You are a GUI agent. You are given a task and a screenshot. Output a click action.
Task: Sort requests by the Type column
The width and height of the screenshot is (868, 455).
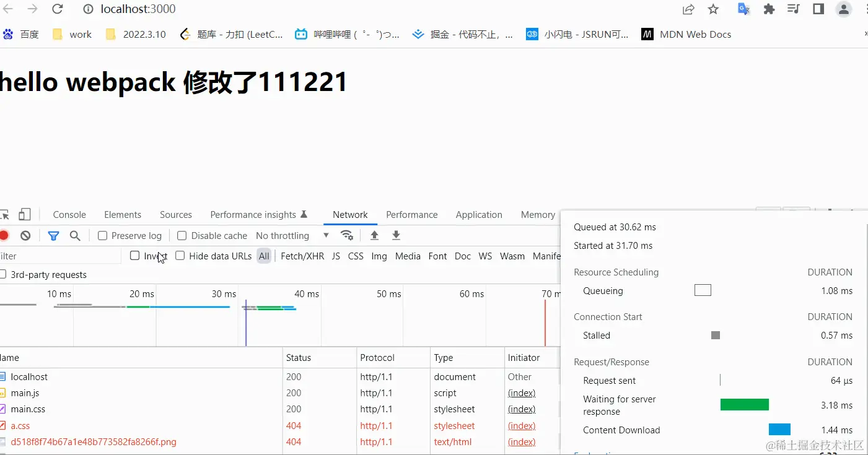click(x=467, y=358)
